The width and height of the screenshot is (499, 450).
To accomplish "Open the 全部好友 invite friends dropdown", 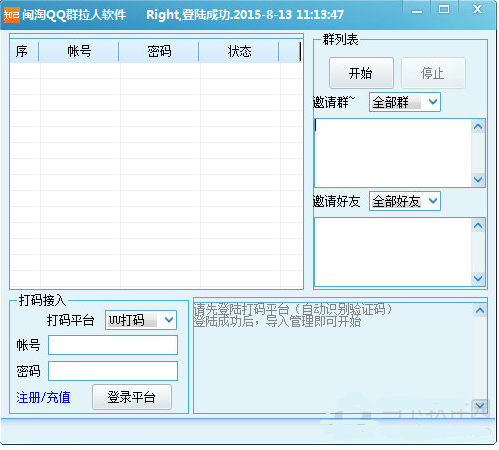I will point(405,201).
